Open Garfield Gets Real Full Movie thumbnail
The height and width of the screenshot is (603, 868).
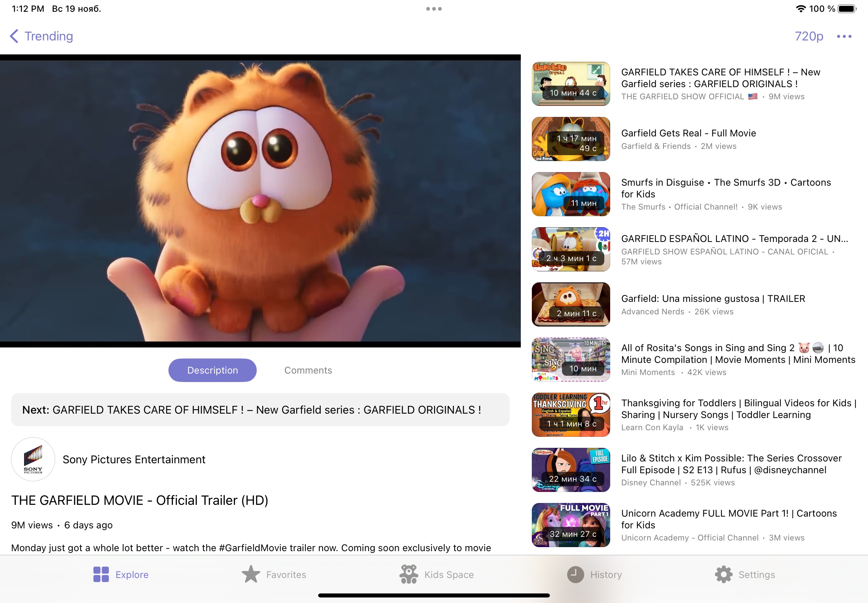[x=570, y=139]
